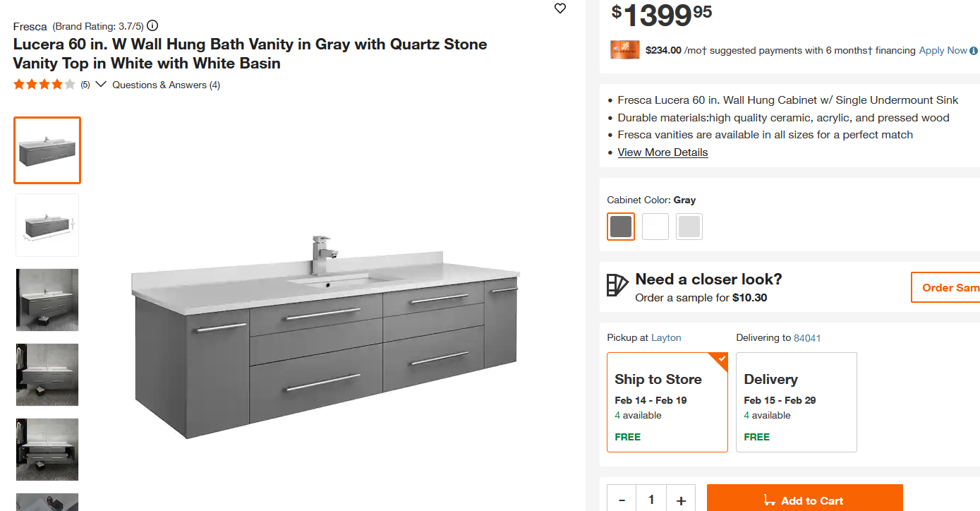Increase quantity with plus button
The image size is (980, 511).
click(681, 500)
